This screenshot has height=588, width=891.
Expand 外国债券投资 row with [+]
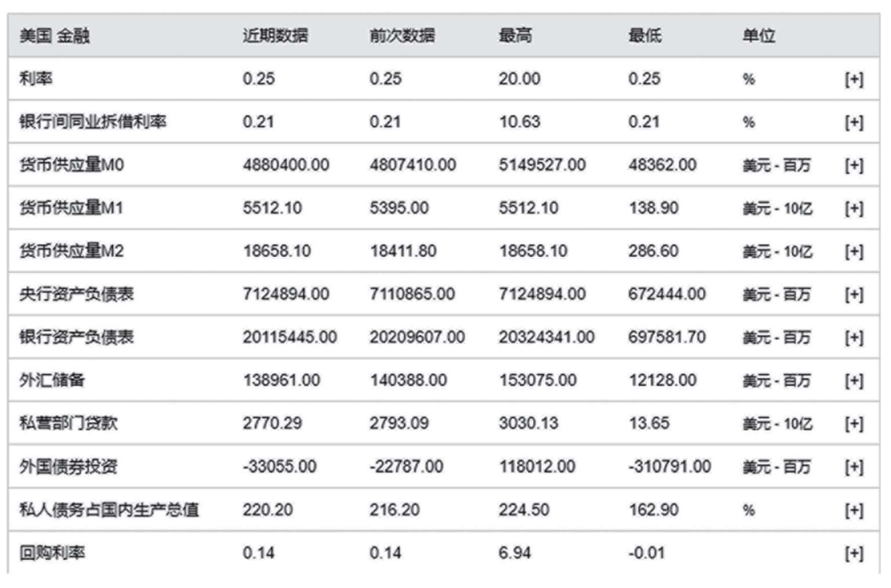[x=854, y=467]
